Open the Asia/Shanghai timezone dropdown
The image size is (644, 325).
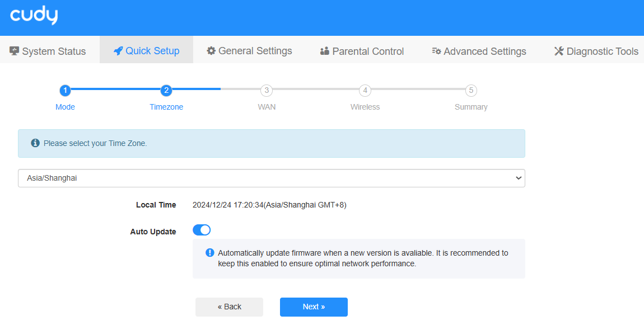coord(271,178)
